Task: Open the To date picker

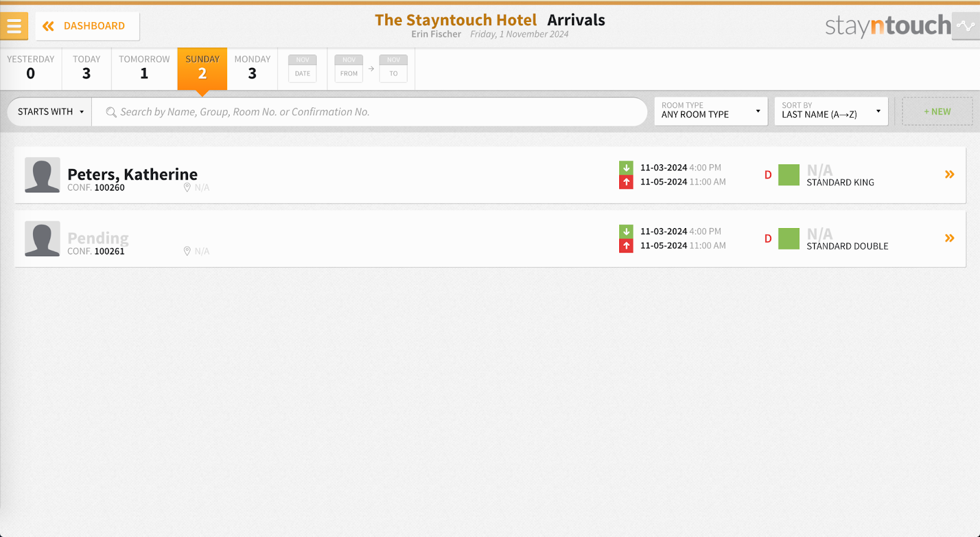Action: coord(393,68)
